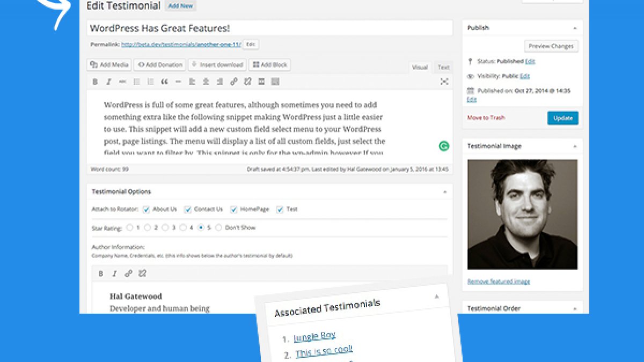Edit the permalink slug
Image resolution: width=644 pixels, height=362 pixels.
pos(251,44)
